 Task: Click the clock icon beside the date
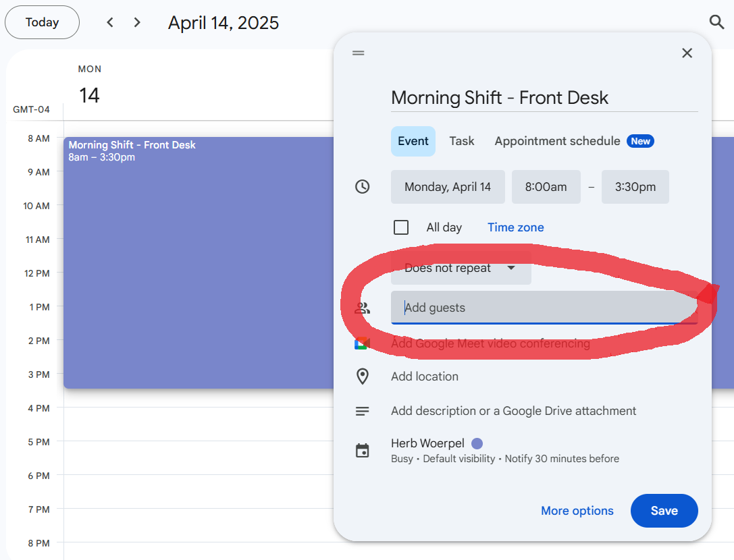[363, 187]
